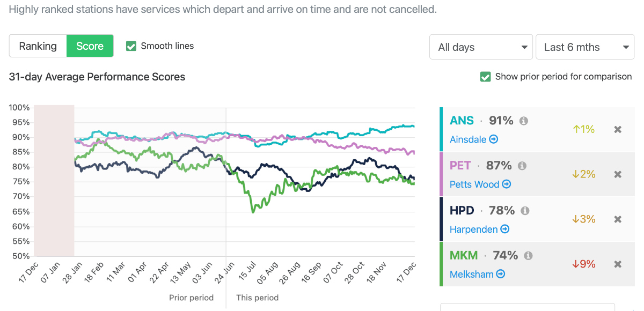Screen dimensions: 644x311
Task: Uncheck the Smooth lines checkbox
Action: pyautogui.click(x=131, y=46)
